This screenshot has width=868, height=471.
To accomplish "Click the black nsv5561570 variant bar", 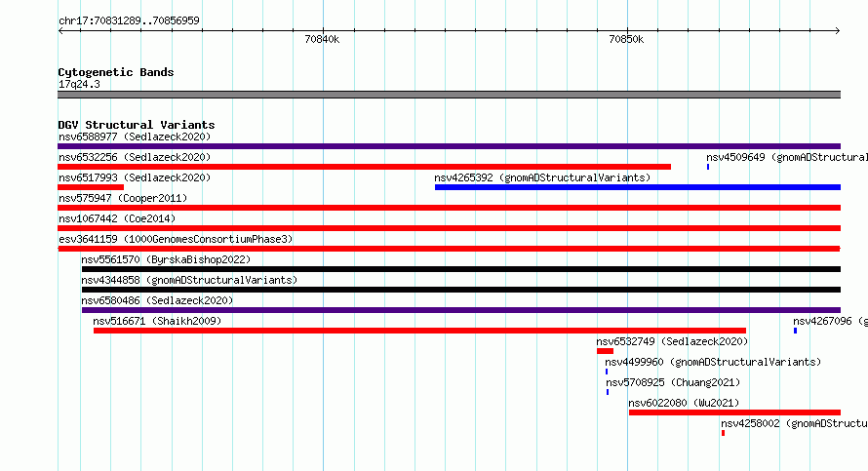I will click(461, 269).
